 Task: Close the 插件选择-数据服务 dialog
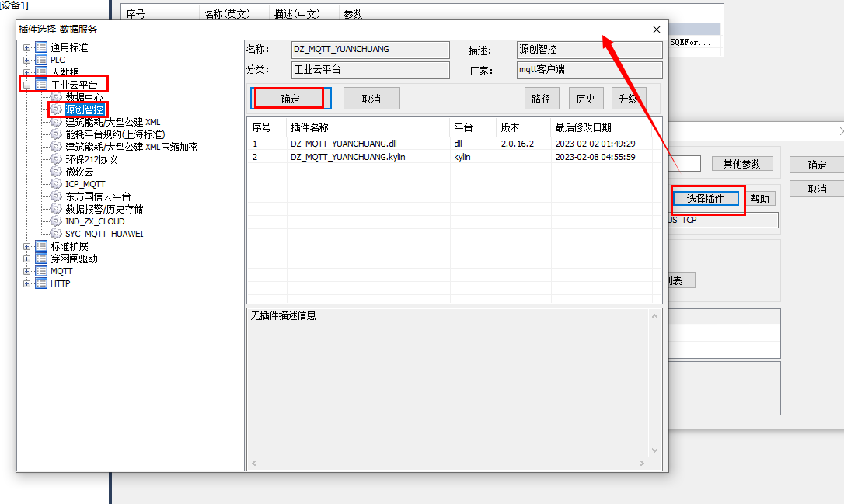coord(657,30)
